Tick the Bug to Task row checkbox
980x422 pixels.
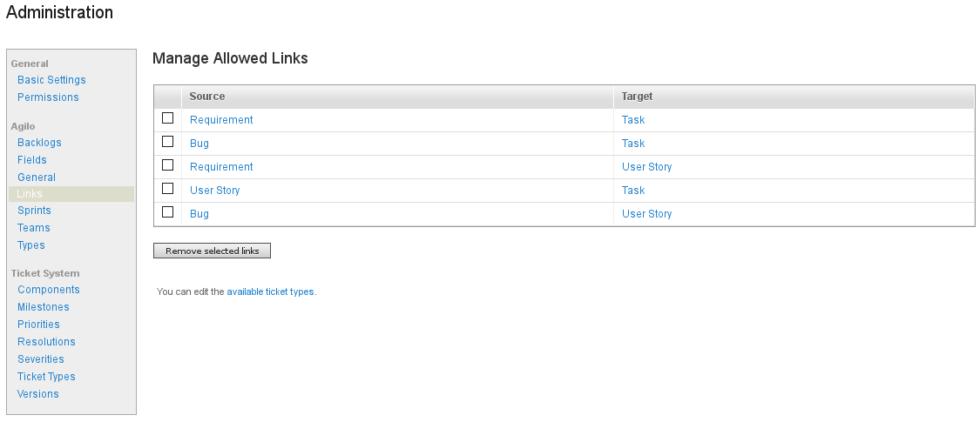[168, 142]
